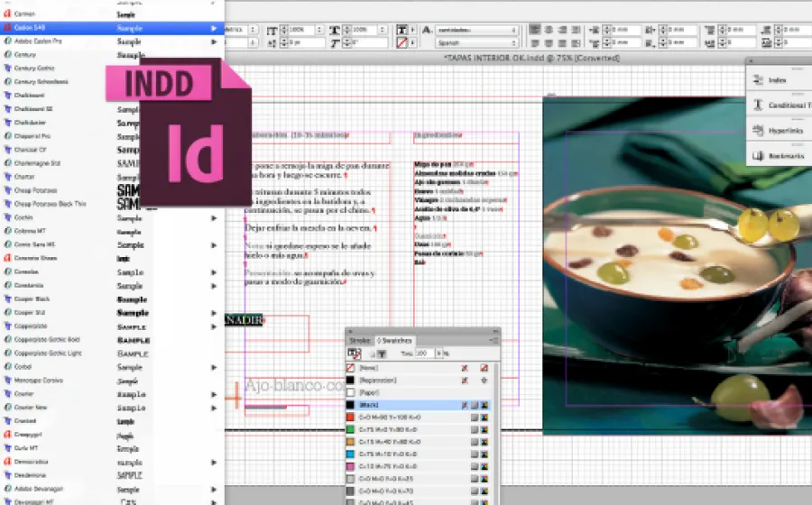812x505 pixels.
Task: Click the Ajo blanco title text frame
Action: (x=294, y=386)
